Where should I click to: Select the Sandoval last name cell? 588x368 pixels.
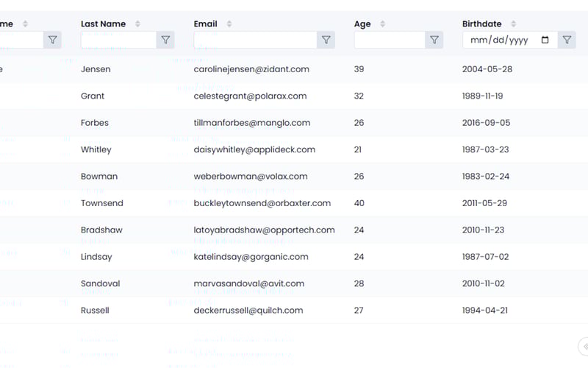(101, 283)
